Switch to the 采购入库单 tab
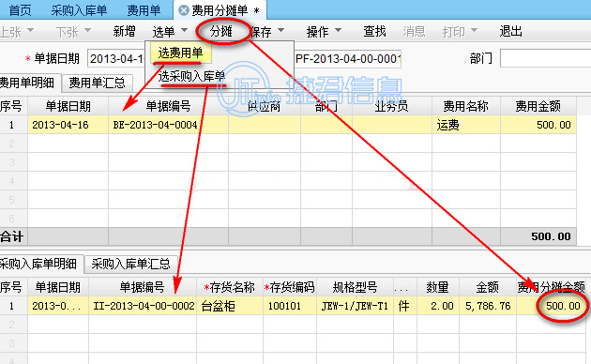The image size is (591, 364). point(79,10)
